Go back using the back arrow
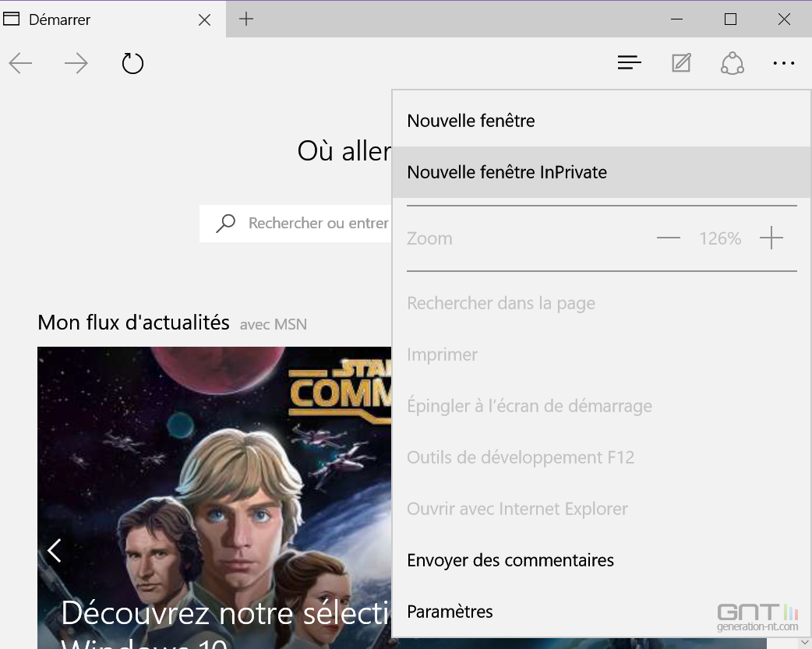 pos(21,64)
